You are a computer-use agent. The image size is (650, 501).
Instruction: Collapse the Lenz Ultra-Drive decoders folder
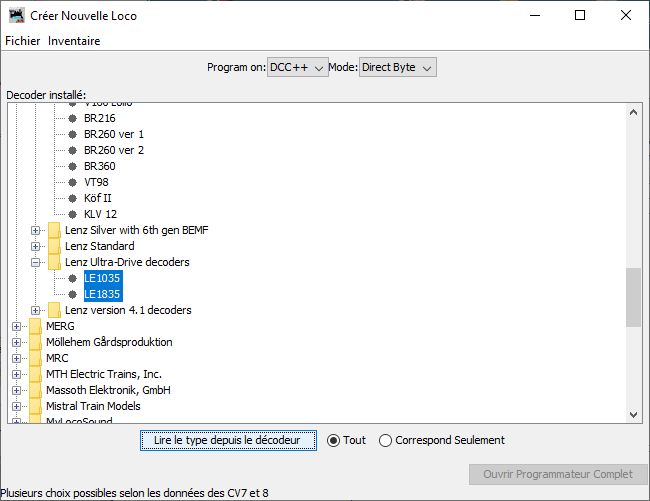click(36, 262)
